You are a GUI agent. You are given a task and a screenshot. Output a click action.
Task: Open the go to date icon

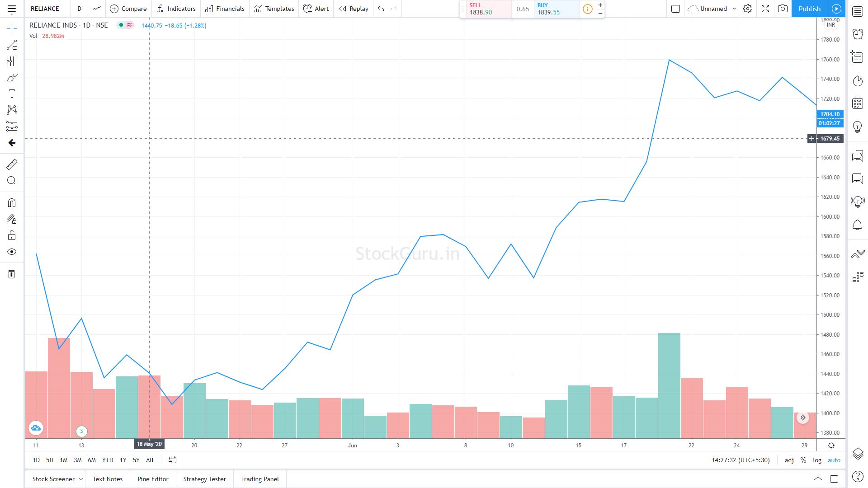pos(173,460)
